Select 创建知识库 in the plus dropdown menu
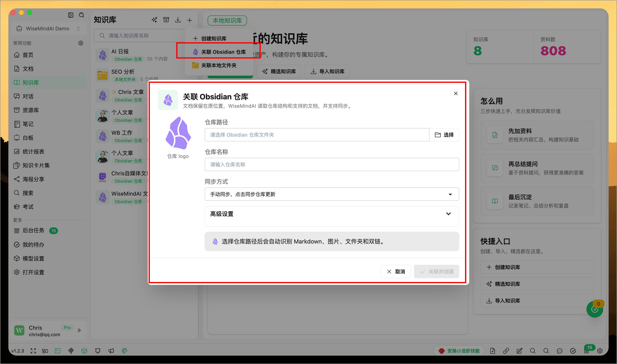The width and height of the screenshot is (617, 364). tap(219, 38)
